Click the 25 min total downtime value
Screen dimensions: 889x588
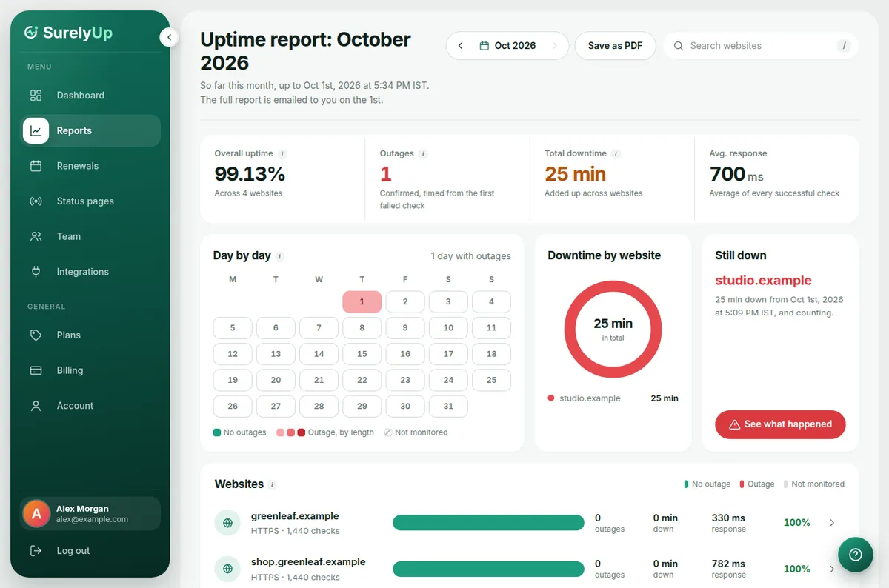click(575, 174)
